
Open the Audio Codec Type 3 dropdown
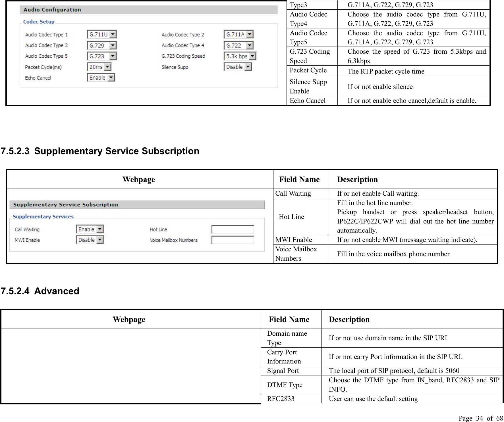click(x=102, y=45)
